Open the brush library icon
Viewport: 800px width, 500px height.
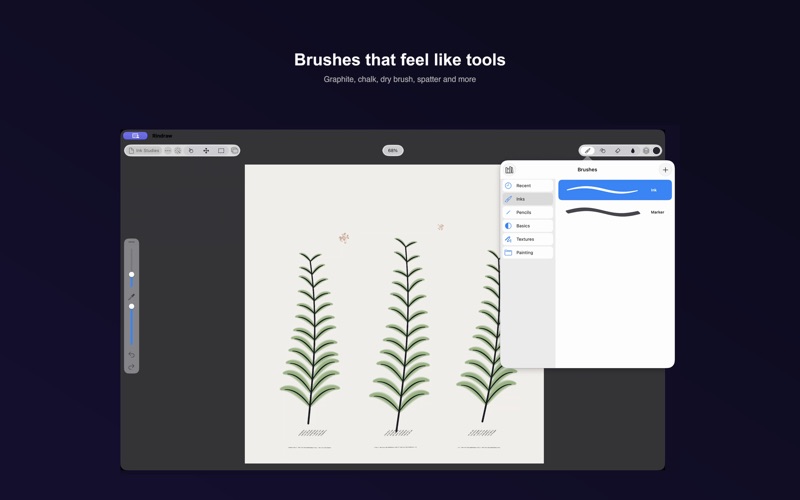[x=509, y=169]
